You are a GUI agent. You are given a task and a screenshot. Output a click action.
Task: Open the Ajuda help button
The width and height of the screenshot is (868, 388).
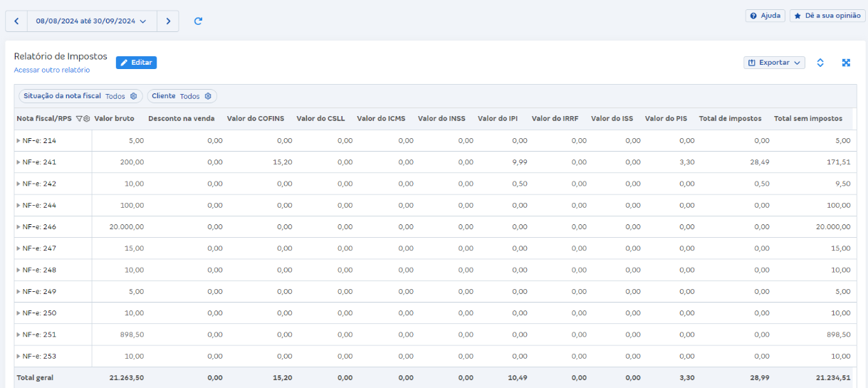(765, 16)
